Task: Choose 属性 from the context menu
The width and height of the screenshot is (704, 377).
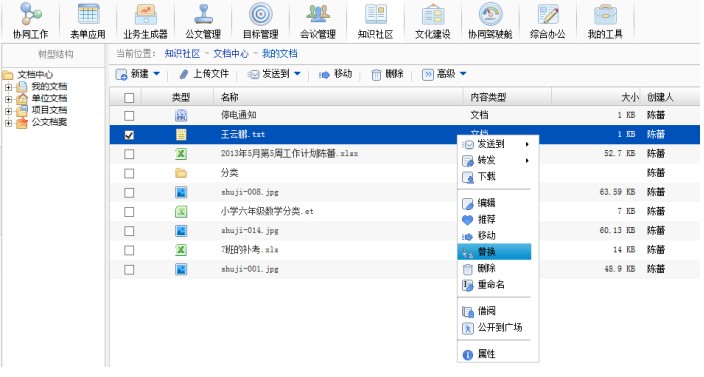Action: (494, 354)
